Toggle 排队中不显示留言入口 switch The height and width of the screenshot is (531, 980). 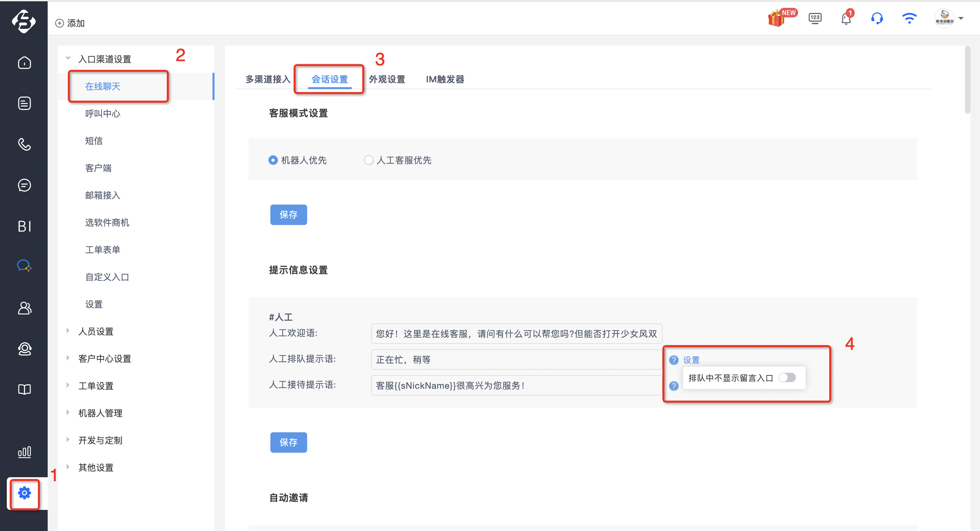(787, 377)
